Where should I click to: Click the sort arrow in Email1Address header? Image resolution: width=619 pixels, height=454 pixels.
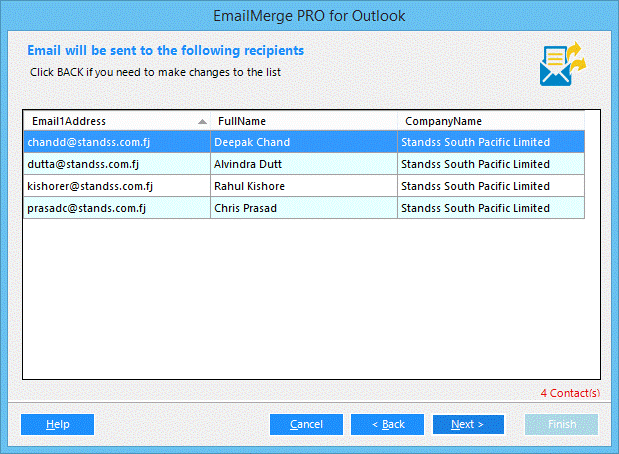pyautogui.click(x=202, y=122)
